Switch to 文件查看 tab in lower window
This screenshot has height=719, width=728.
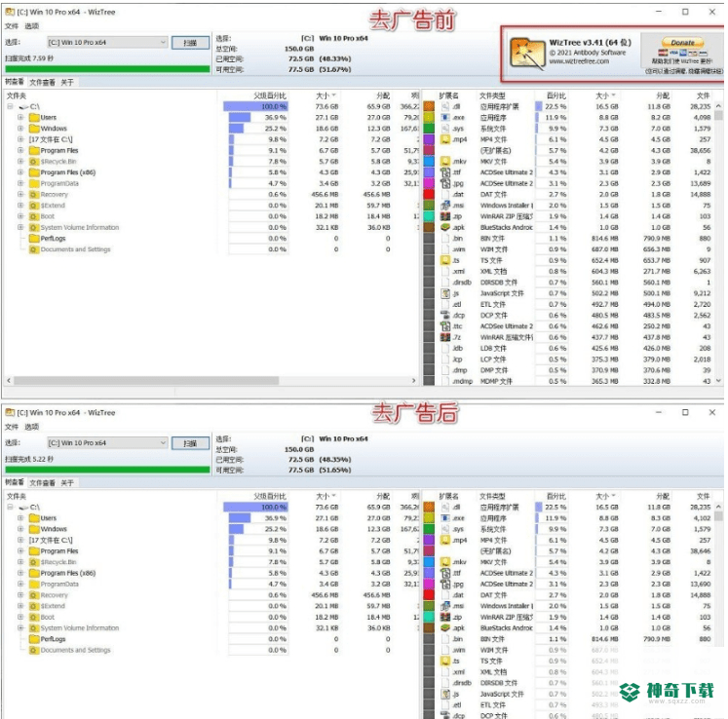click(x=42, y=482)
